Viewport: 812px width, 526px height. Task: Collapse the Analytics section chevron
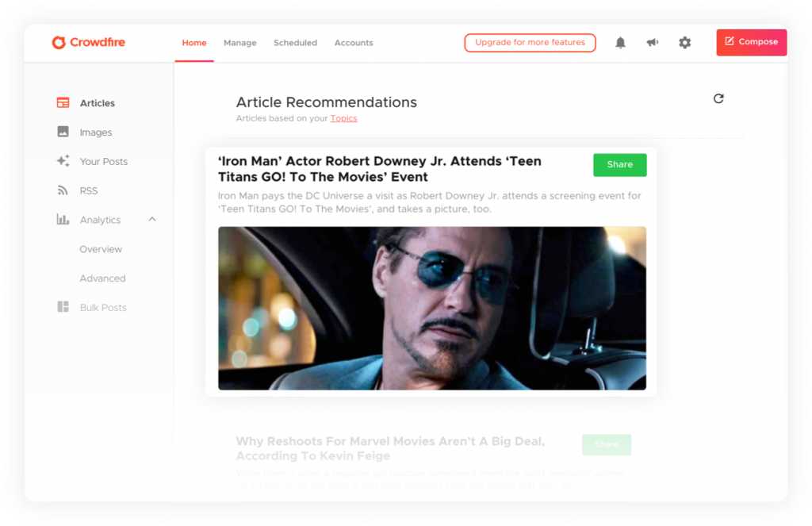pyautogui.click(x=152, y=220)
